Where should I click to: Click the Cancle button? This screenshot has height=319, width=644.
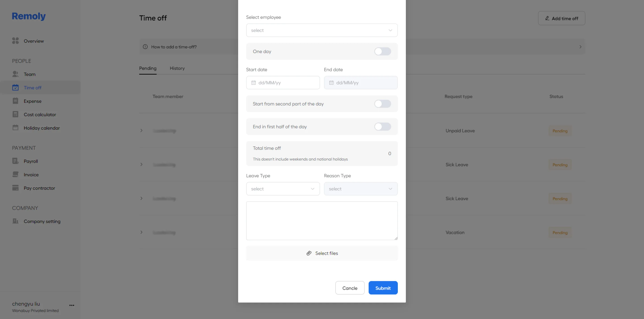(x=350, y=288)
